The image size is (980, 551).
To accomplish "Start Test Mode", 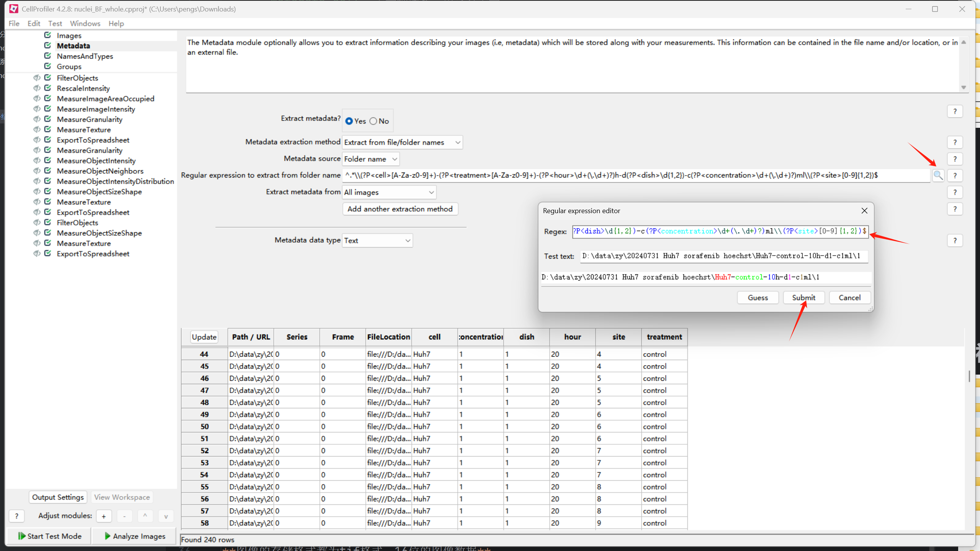I will coord(49,536).
